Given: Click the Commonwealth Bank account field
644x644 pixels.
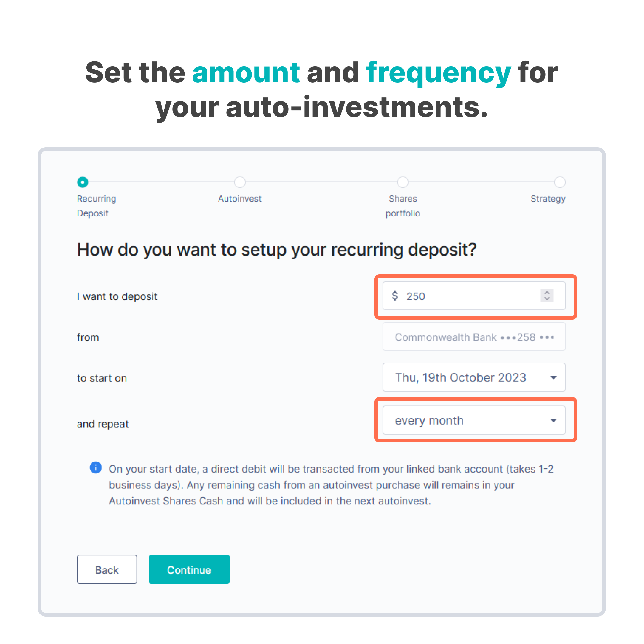Looking at the screenshot, I should coord(474,337).
